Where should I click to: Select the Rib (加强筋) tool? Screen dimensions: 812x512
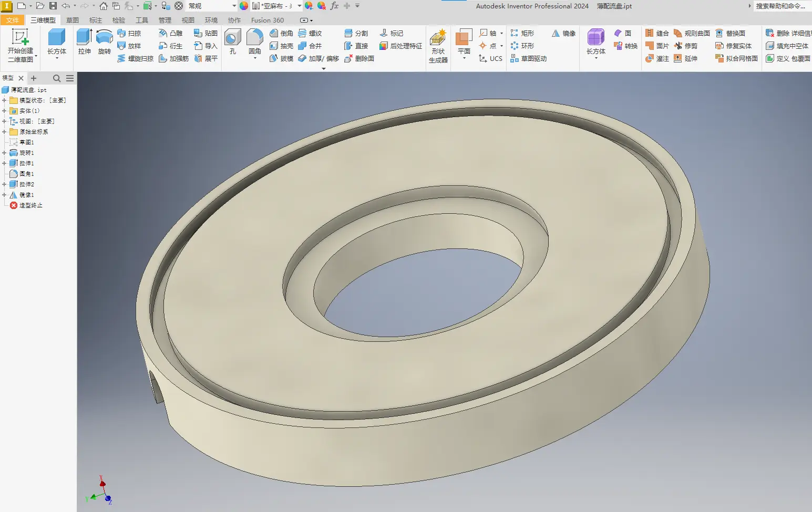point(174,58)
